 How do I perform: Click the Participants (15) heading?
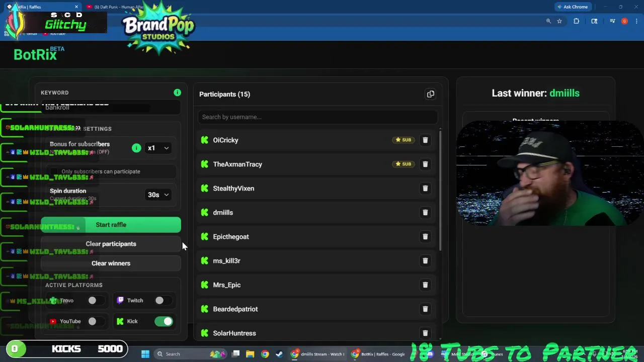pyautogui.click(x=224, y=94)
